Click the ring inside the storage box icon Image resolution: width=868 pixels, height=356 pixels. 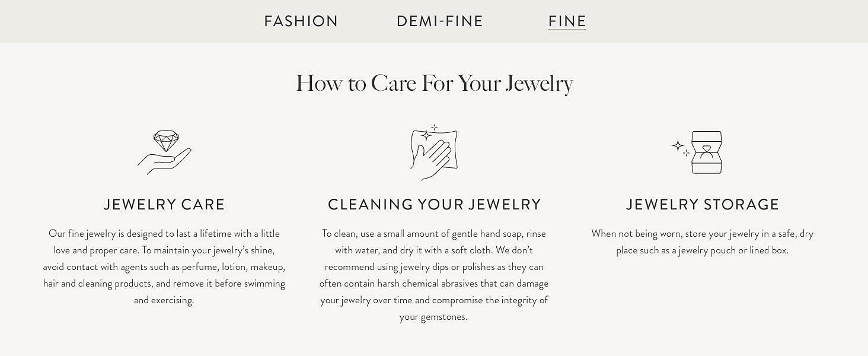tap(706, 150)
